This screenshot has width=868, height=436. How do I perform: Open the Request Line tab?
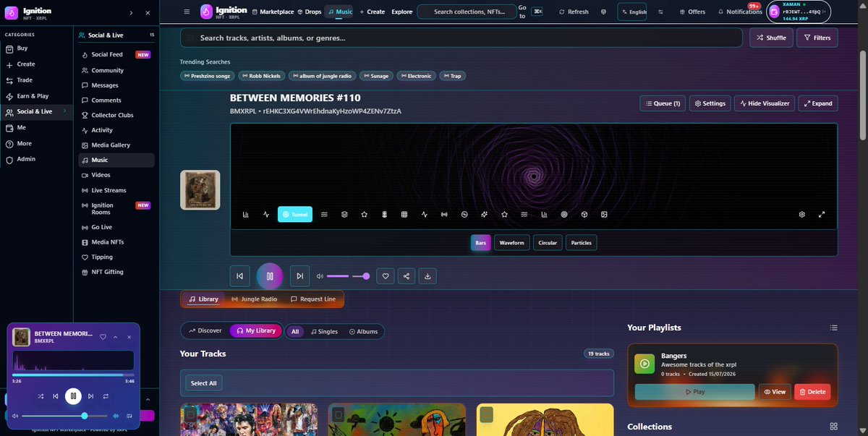313,299
